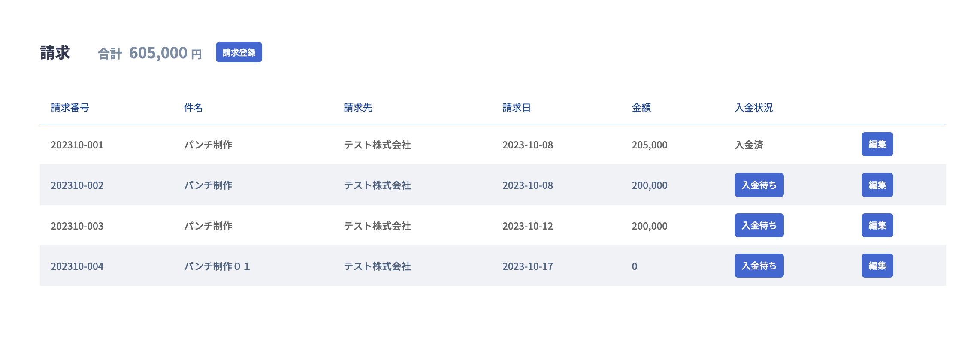Screen dimensions: 980x351
Task: Click the 金額 column header
Action: point(641,108)
